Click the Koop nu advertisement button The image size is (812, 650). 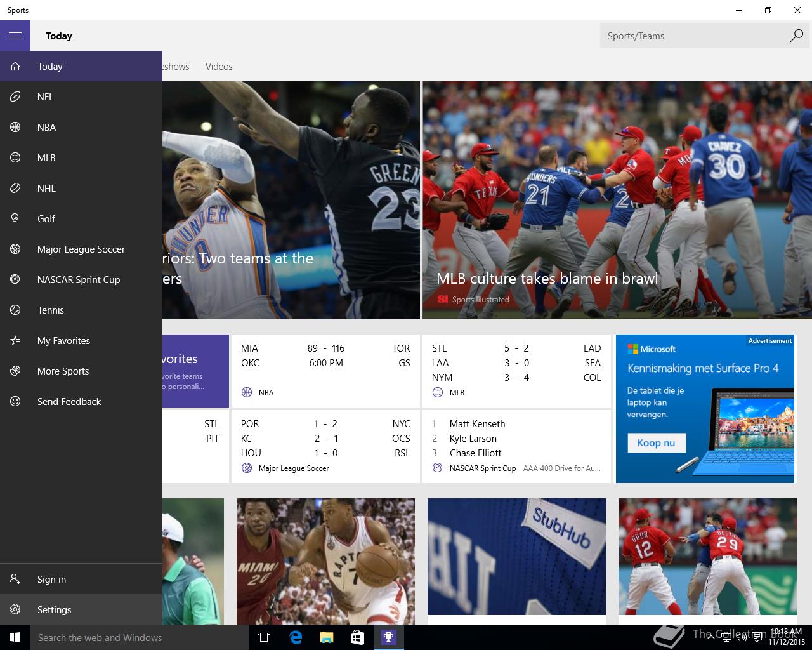(x=656, y=442)
